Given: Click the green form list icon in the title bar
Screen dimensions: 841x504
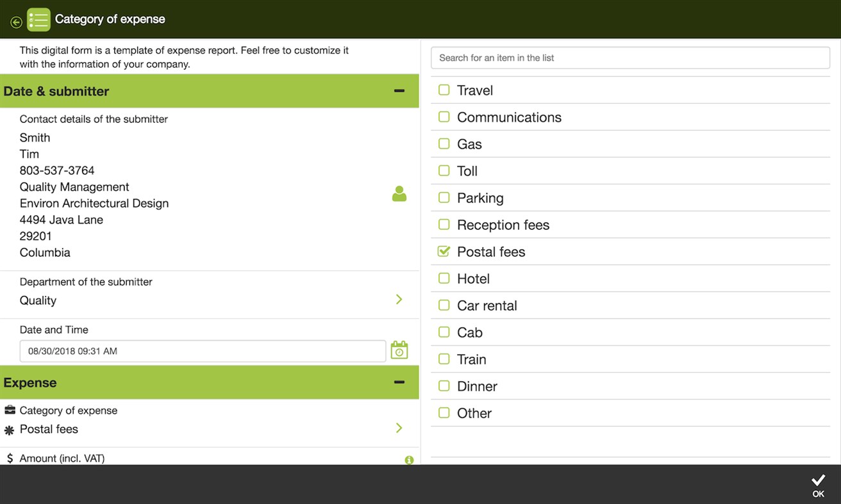Looking at the screenshot, I should [x=38, y=20].
